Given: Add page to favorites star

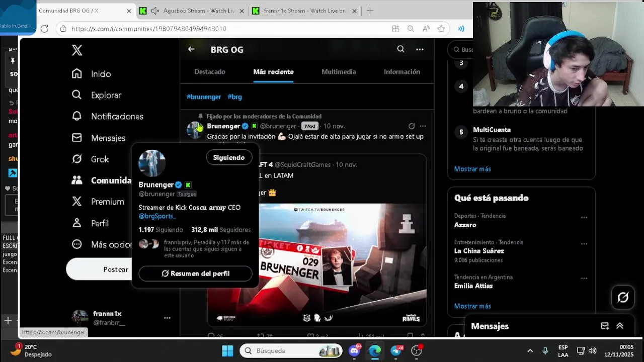Looking at the screenshot, I should point(441,29).
